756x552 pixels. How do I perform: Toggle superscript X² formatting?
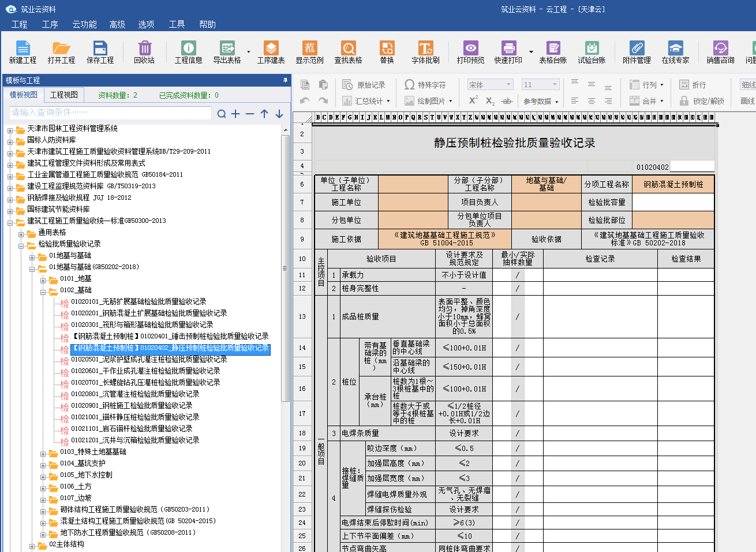tap(473, 100)
